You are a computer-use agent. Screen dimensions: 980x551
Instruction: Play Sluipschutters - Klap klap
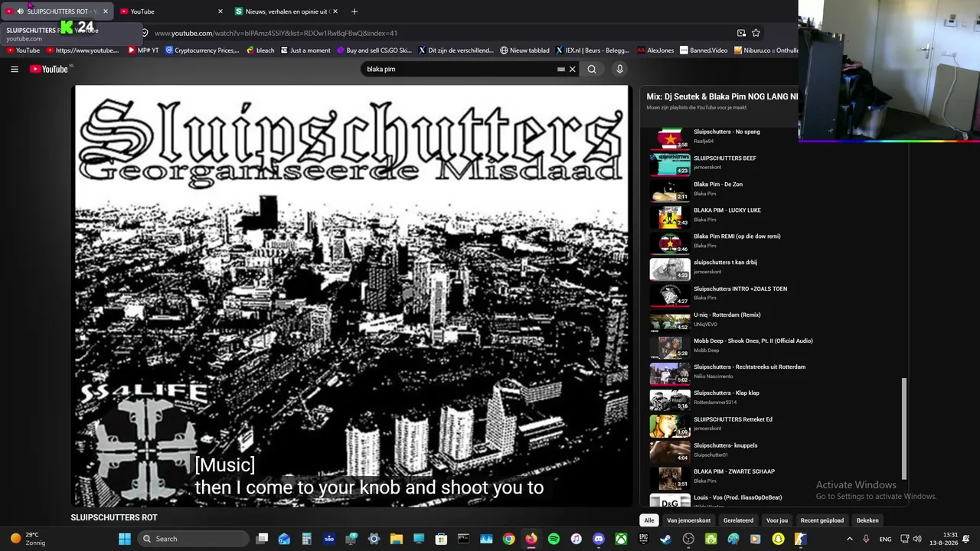773,398
